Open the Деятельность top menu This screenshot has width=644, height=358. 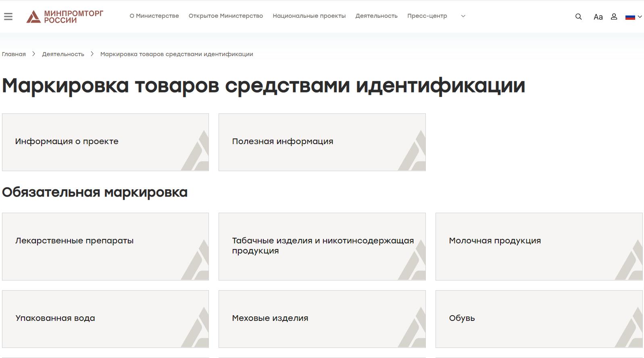(376, 16)
